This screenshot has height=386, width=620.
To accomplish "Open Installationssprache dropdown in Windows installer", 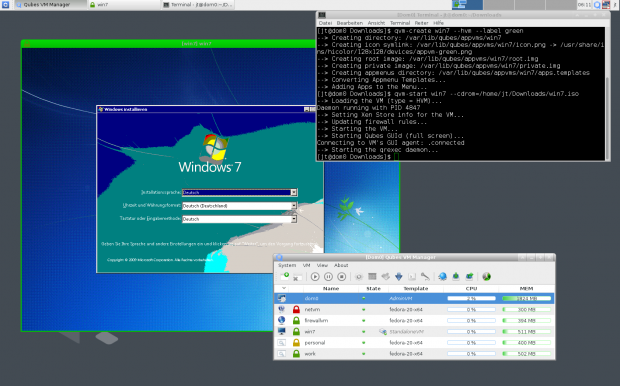I will [293, 192].
